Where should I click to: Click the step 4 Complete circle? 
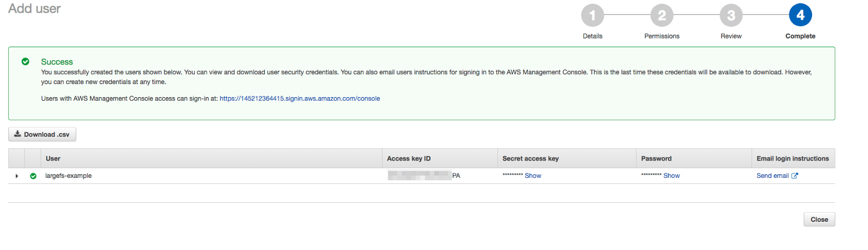tap(800, 15)
